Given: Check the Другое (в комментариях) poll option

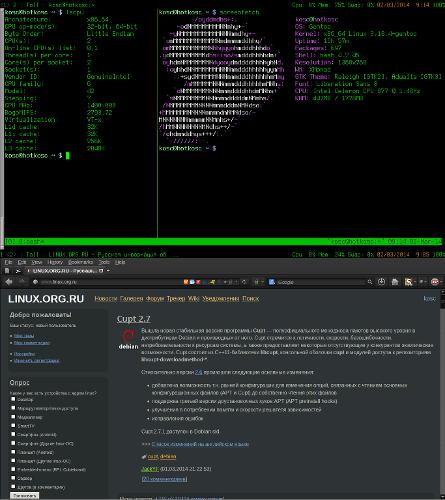Looking at the screenshot, I should click(13, 487).
